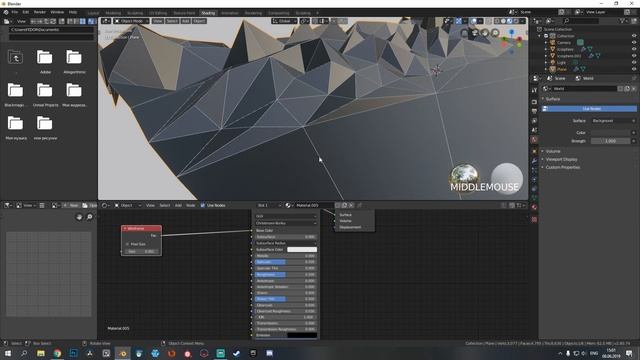This screenshot has height=360, width=640.
Task: Collapse the Surface panel in World properties
Action: pyautogui.click(x=553, y=99)
